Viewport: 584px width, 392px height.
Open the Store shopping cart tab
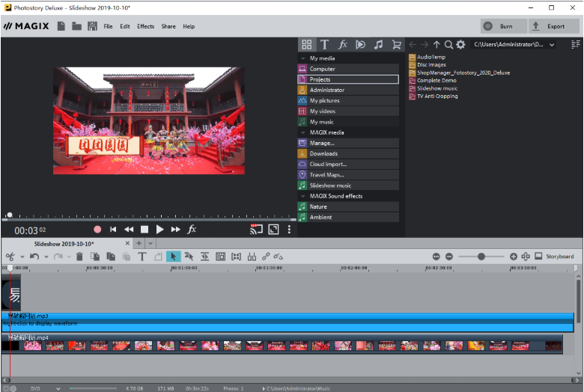click(x=397, y=45)
